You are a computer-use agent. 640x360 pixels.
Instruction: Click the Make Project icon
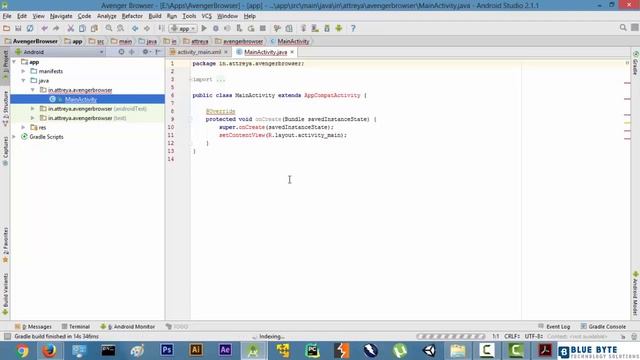(x=161, y=28)
